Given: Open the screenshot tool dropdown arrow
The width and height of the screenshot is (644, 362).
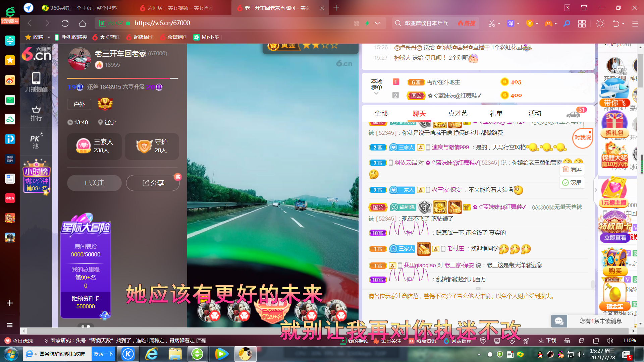Looking at the screenshot, I should 499,23.
